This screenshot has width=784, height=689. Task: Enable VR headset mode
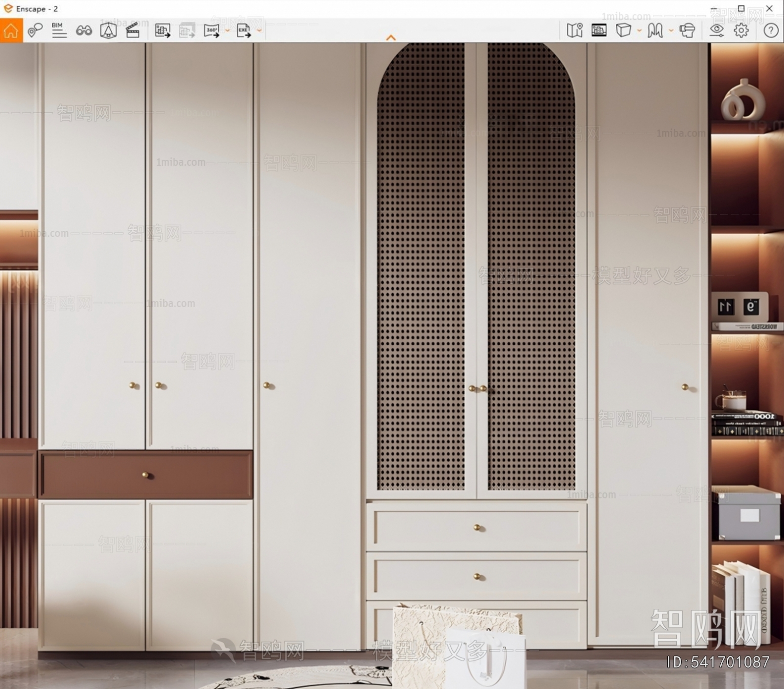(687, 30)
